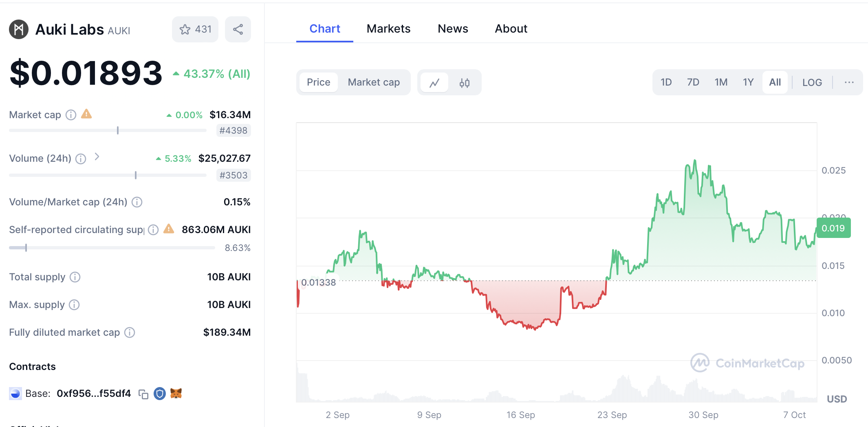Click the MetaMask fox icon

point(176,393)
